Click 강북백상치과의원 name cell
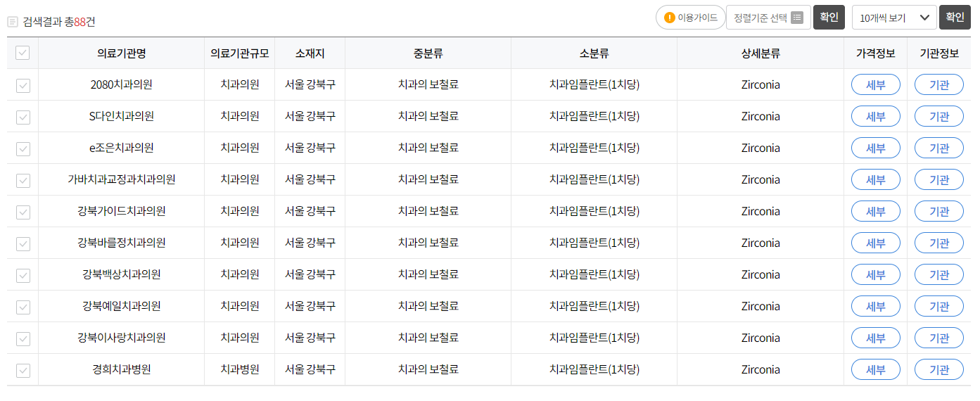 [x=122, y=275]
